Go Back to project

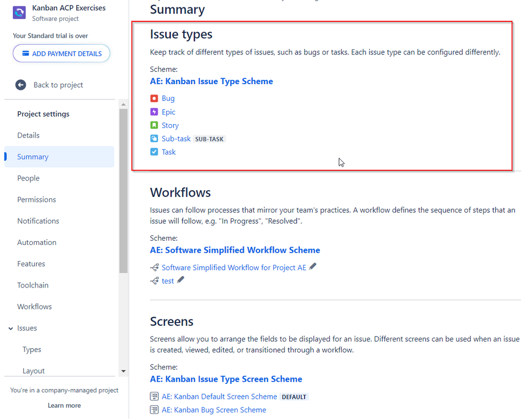[58, 85]
